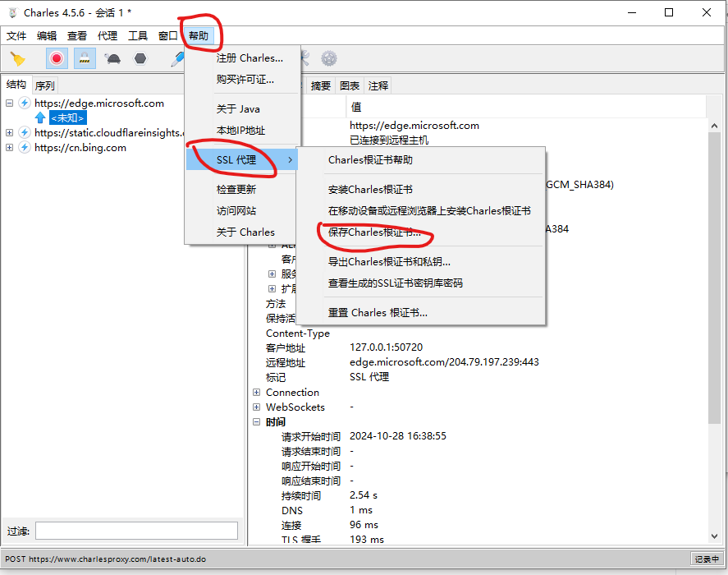Click the broom clear session icon

tap(17, 58)
